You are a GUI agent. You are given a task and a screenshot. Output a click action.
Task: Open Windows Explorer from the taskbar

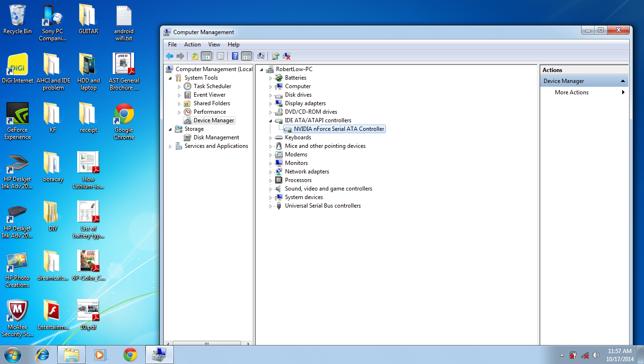pyautogui.click(x=72, y=355)
